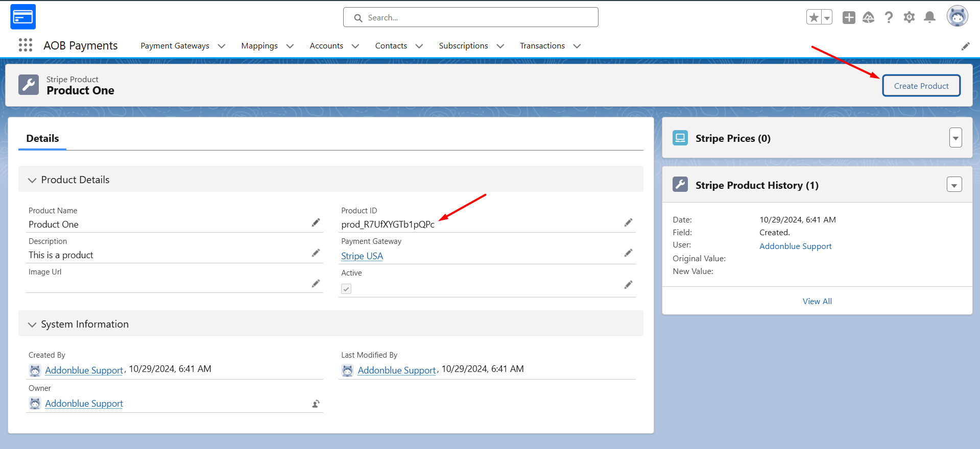Open the Notifications bell
Viewport: 980px width, 449px height.
point(930,17)
